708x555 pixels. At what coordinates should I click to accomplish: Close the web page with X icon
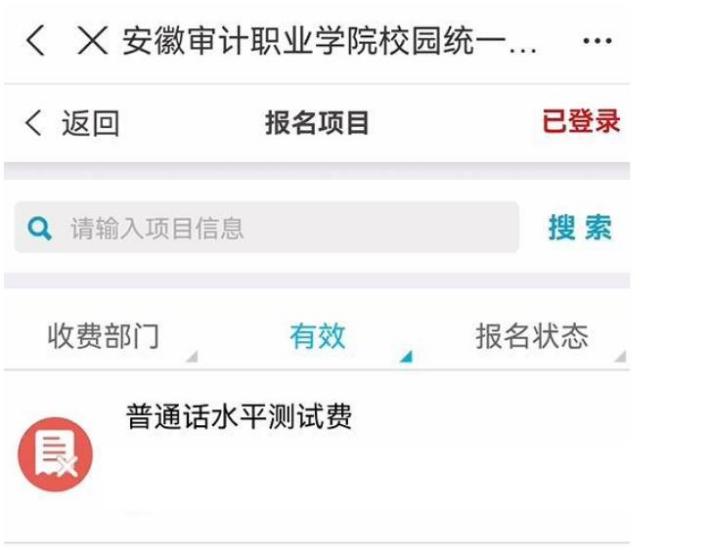tap(93, 41)
